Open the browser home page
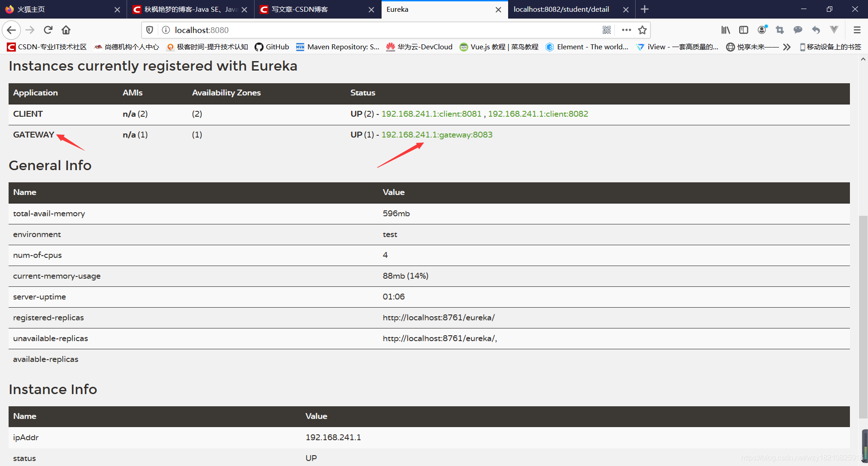Screen dimensions: 868x466 coord(66,30)
